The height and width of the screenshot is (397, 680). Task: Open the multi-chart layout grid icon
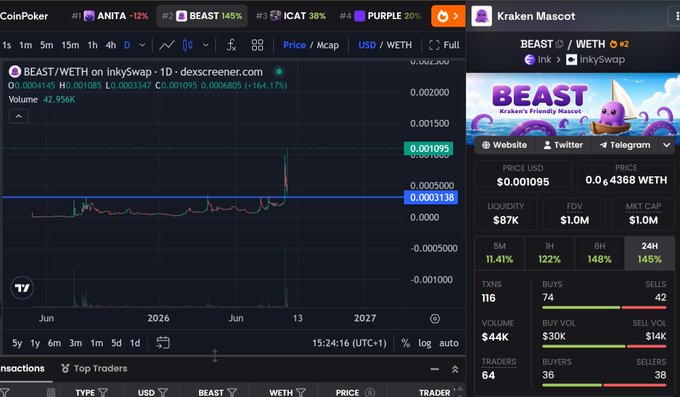258,45
